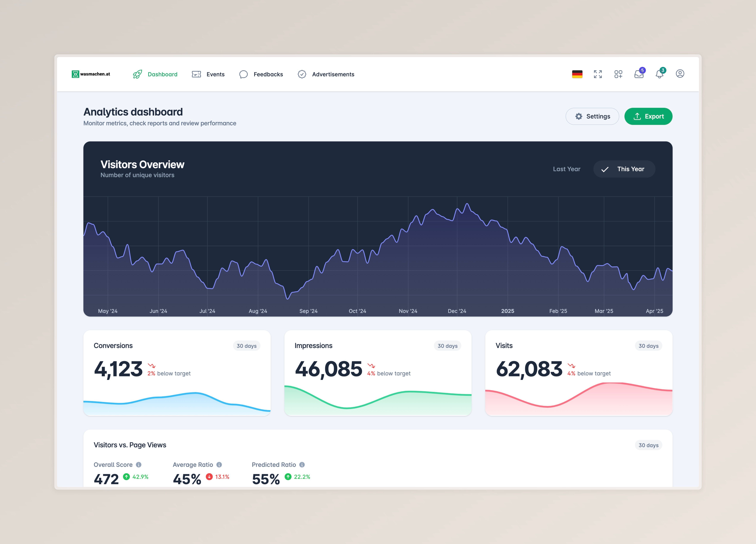Image resolution: width=756 pixels, height=544 pixels.
Task: Click the Advertisements badge icon
Action: tap(302, 74)
